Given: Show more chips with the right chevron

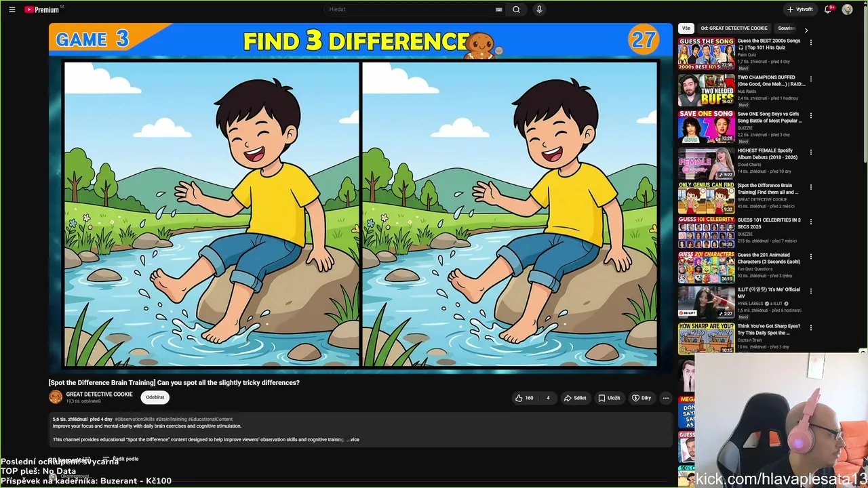Looking at the screenshot, I should coord(806,30).
